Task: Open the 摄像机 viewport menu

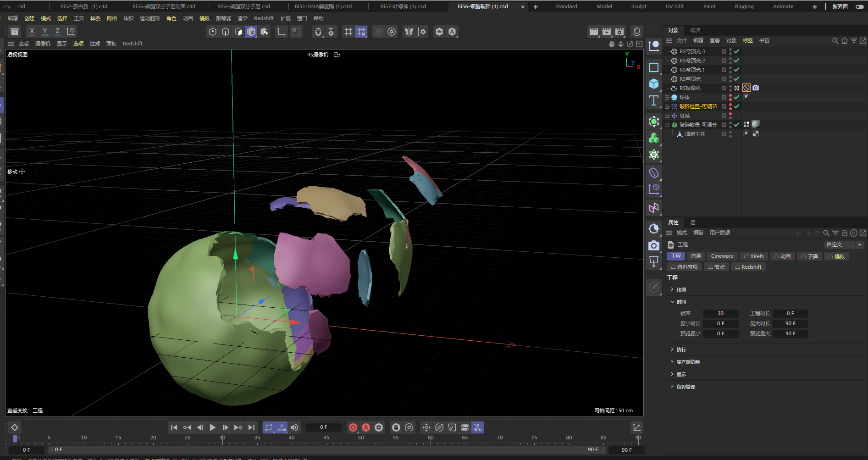Action: pos(43,44)
